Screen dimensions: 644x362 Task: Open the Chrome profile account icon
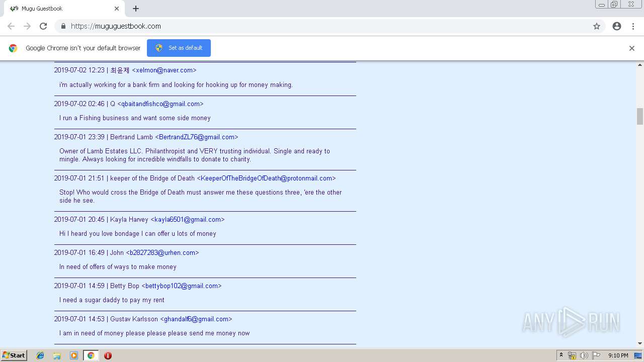pos(617,26)
